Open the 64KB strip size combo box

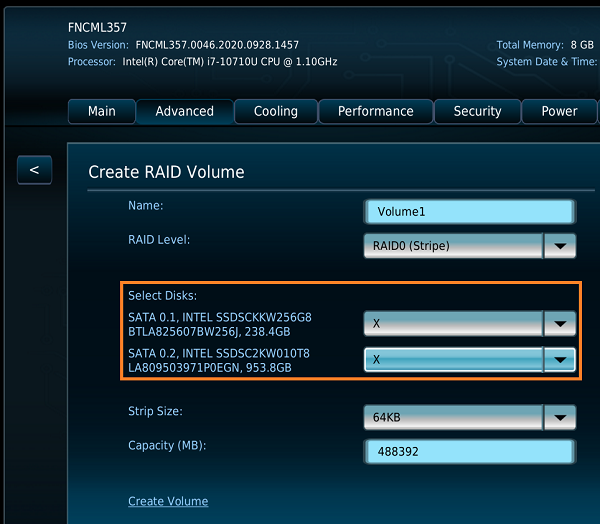[x=453, y=416]
